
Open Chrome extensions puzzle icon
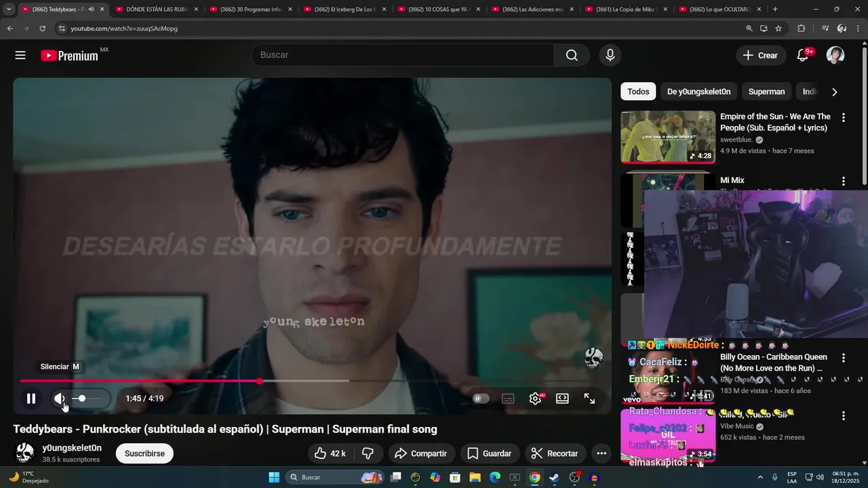tap(802, 28)
